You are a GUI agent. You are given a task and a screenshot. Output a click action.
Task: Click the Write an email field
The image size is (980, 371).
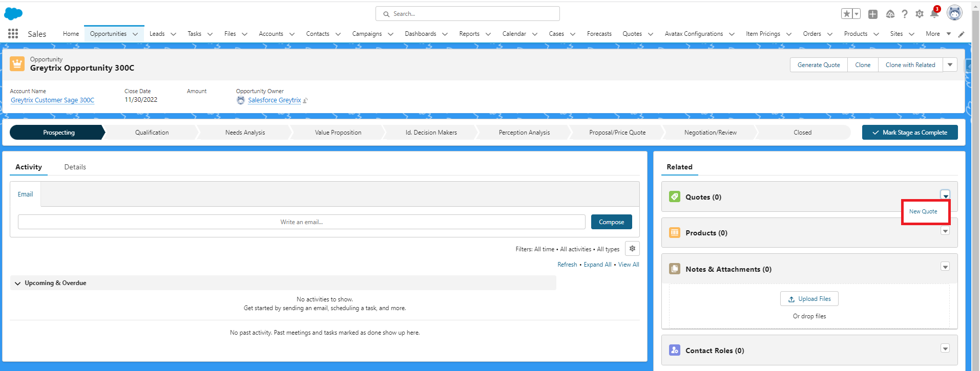(301, 222)
